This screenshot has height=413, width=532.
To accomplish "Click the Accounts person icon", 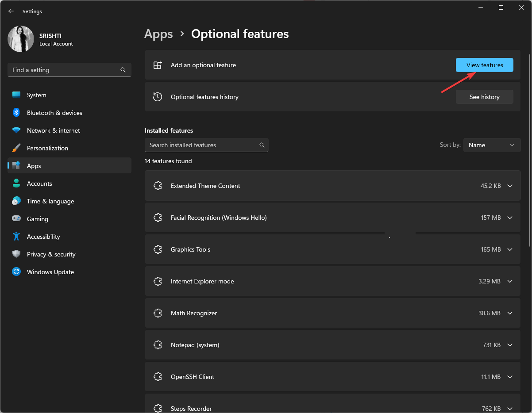I will click(16, 184).
